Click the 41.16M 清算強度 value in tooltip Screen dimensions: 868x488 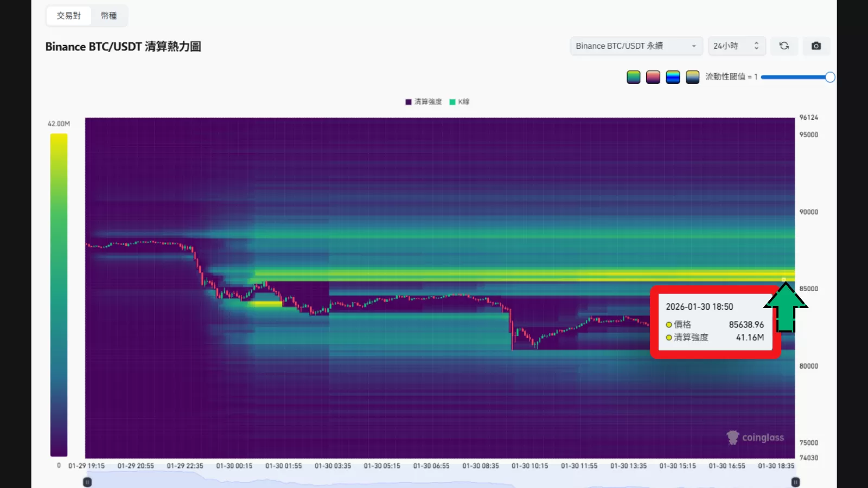click(750, 337)
